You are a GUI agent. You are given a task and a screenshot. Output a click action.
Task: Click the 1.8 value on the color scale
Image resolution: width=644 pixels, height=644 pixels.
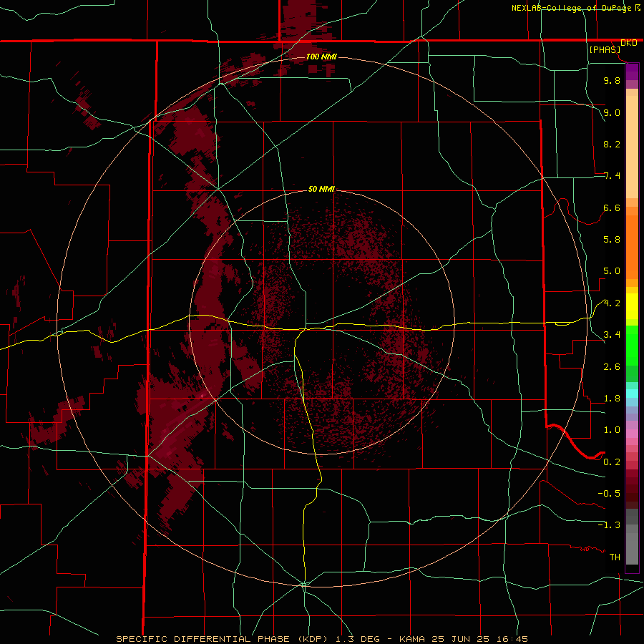[612, 399]
